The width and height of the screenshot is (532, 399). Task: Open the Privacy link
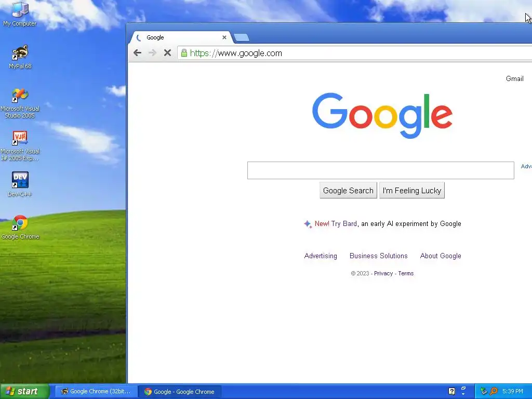point(383,273)
